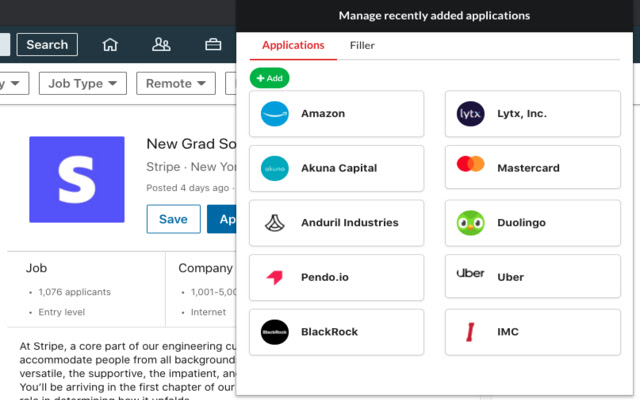Click the Company section heading

(x=205, y=268)
